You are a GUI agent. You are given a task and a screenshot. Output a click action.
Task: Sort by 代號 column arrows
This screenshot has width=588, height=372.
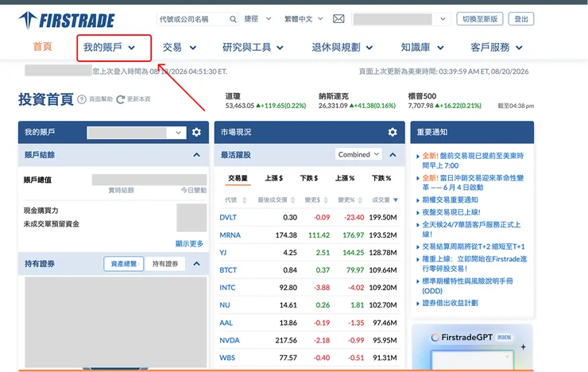pyautogui.click(x=245, y=200)
